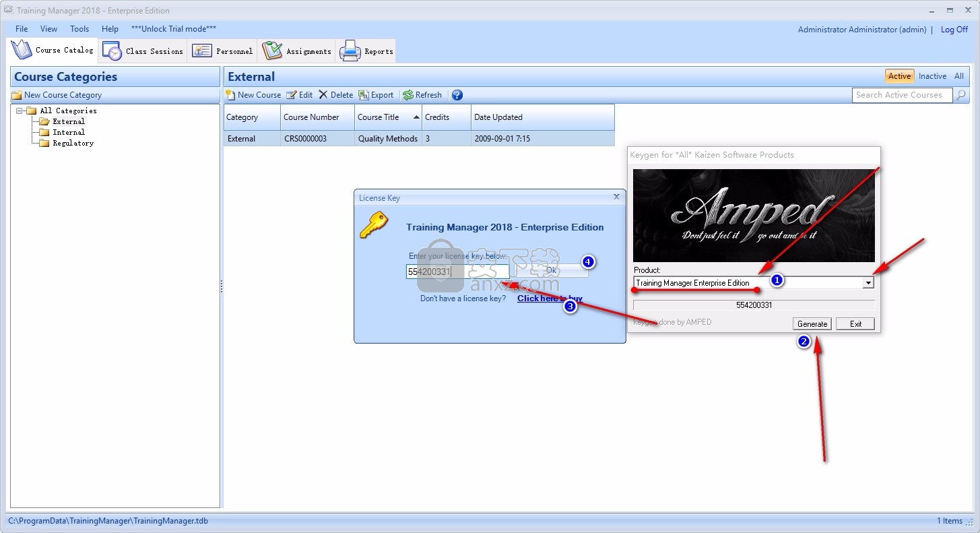Image resolution: width=980 pixels, height=533 pixels.
Task: Select the Quality Methods title cell
Action: (x=388, y=139)
